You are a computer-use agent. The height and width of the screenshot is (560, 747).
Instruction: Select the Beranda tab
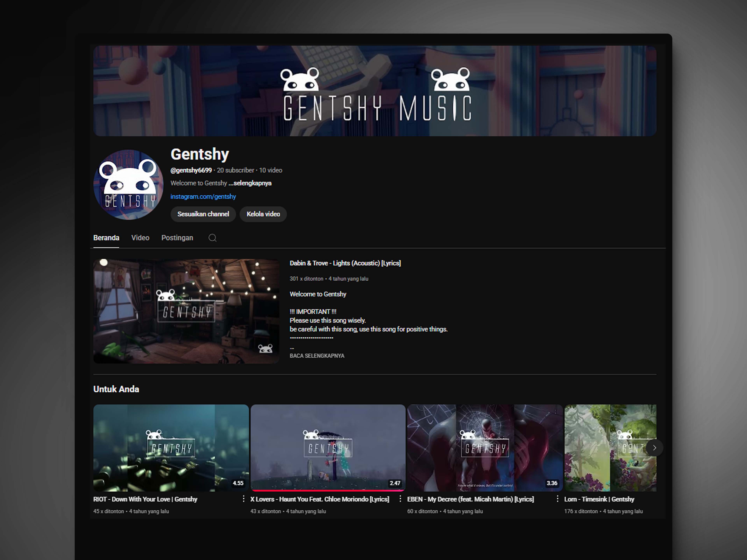(x=106, y=238)
